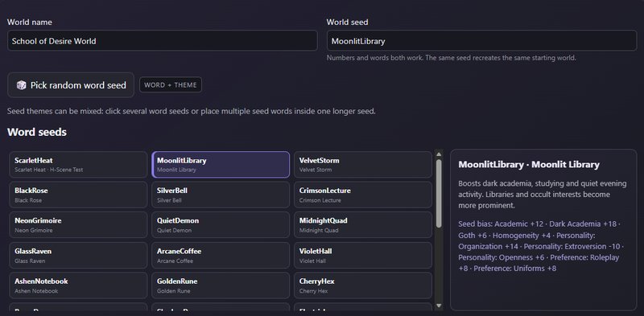Click the WORD + THEME badge

pyautogui.click(x=171, y=85)
